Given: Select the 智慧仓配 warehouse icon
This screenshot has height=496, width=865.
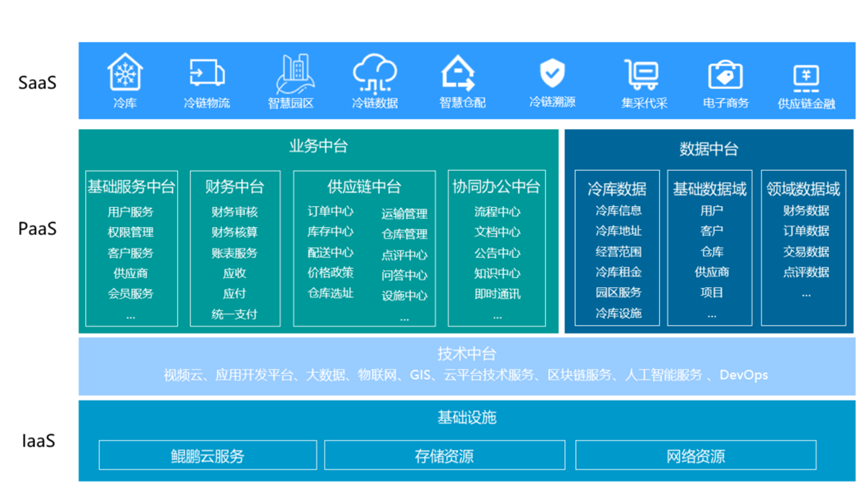Looking at the screenshot, I should [x=457, y=73].
